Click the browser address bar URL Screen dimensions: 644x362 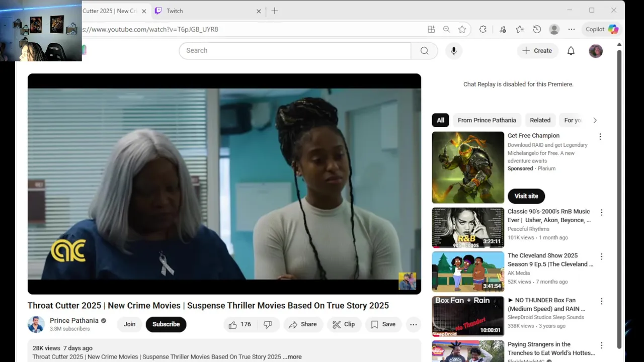point(150,29)
